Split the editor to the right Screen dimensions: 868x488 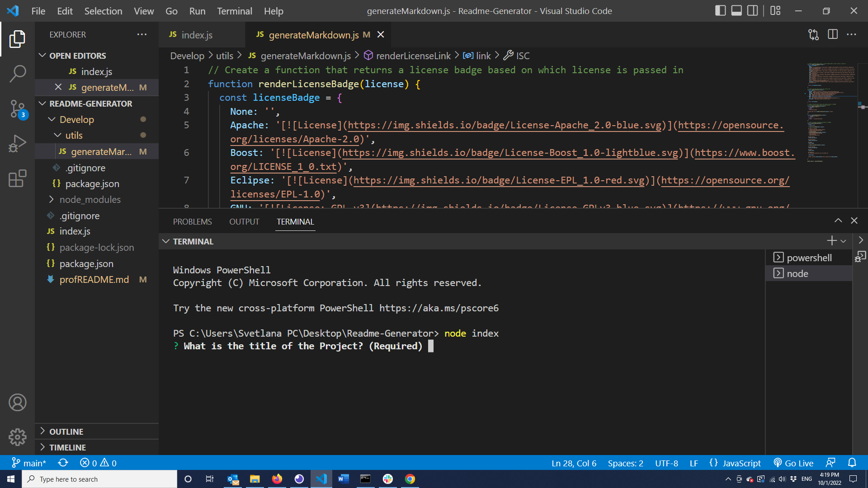pyautogui.click(x=832, y=34)
